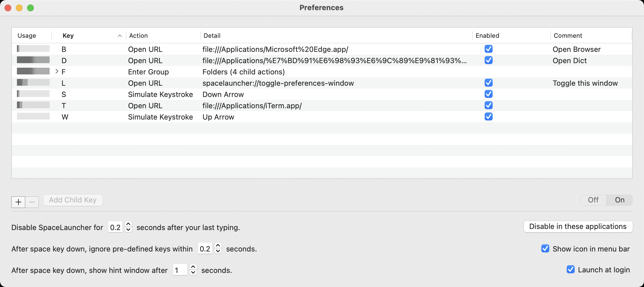The image size is (644, 287).
Task: Click the usage bar for key L
Action: coord(33,82)
